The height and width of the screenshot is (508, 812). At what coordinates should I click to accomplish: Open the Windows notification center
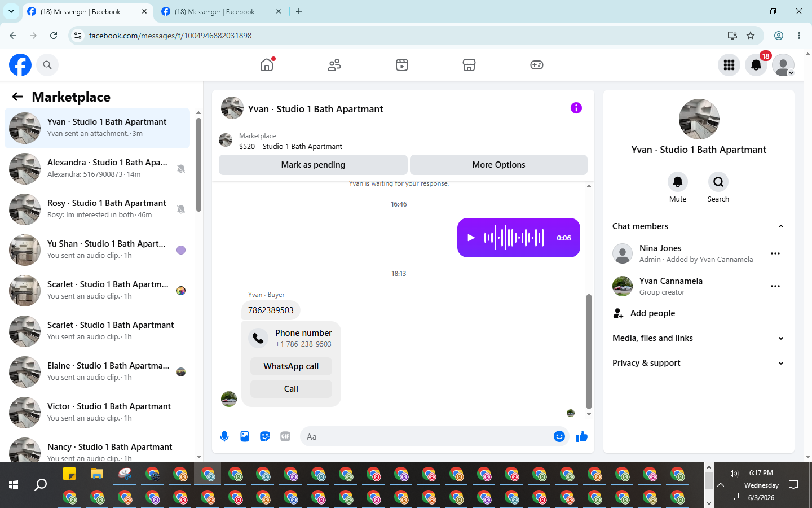pos(793,485)
